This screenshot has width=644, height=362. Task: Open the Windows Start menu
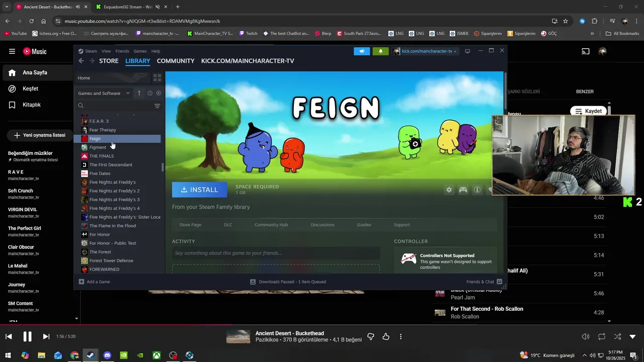point(8,355)
